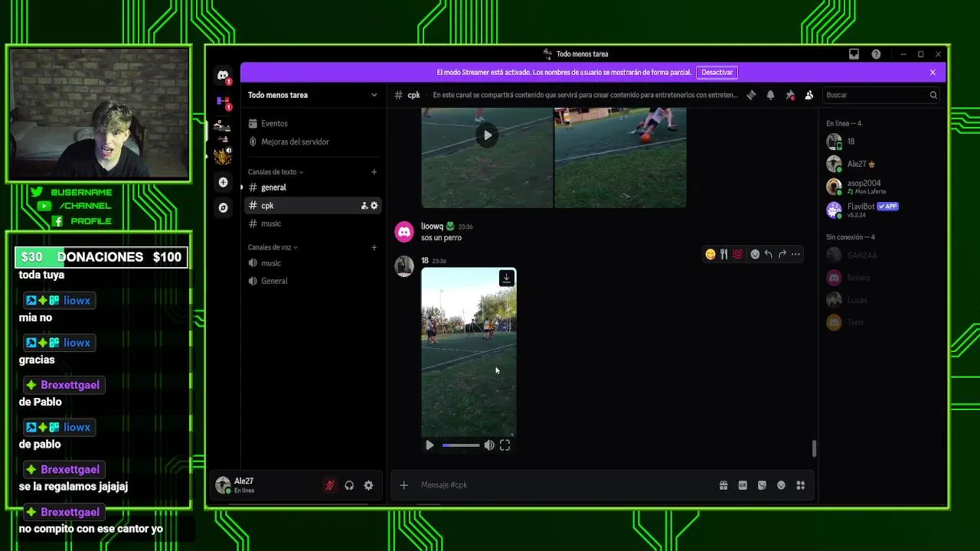Image resolution: width=980 pixels, height=551 pixels.
Task: Click the forward arrow on message
Action: pos(782,254)
